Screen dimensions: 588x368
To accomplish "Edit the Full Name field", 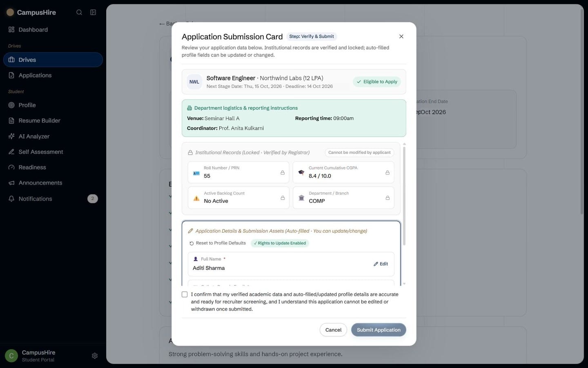I will 381,264.
